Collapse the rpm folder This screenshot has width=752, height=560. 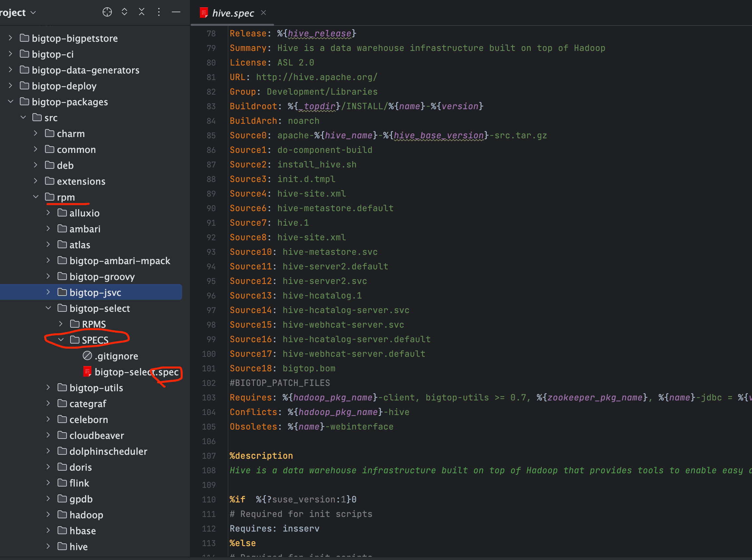click(36, 197)
